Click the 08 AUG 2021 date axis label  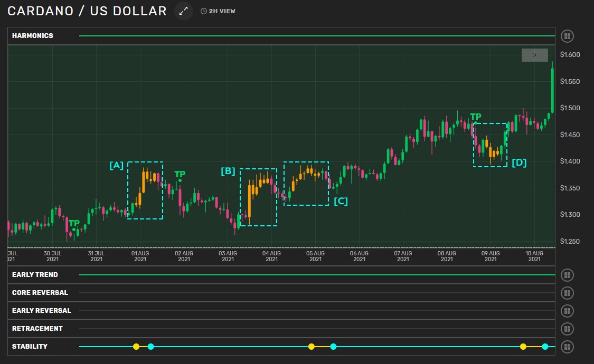point(447,256)
